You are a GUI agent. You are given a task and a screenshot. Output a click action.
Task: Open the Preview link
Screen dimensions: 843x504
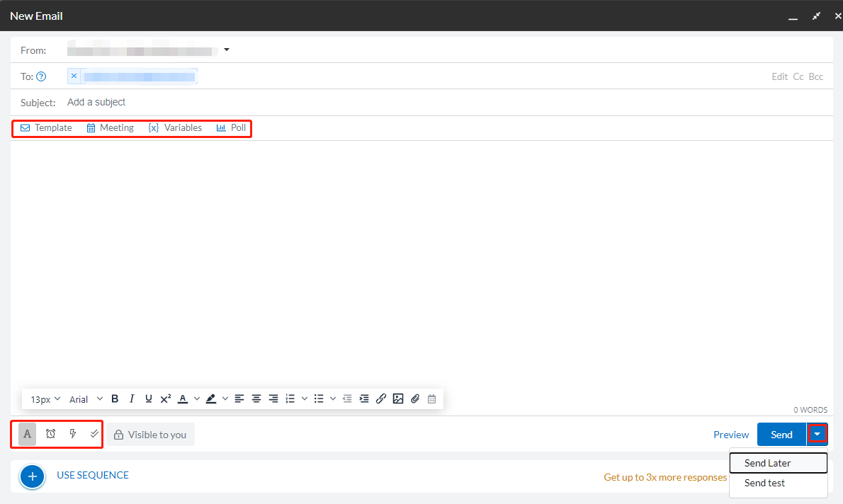click(x=731, y=435)
